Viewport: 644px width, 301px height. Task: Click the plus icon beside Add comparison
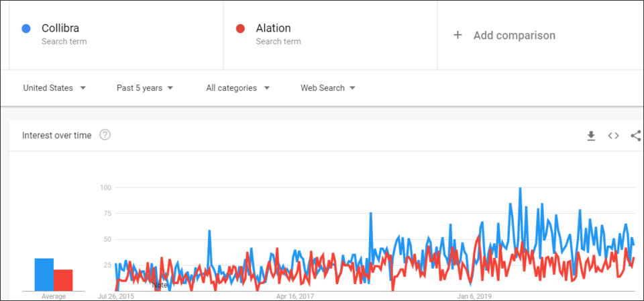point(458,35)
